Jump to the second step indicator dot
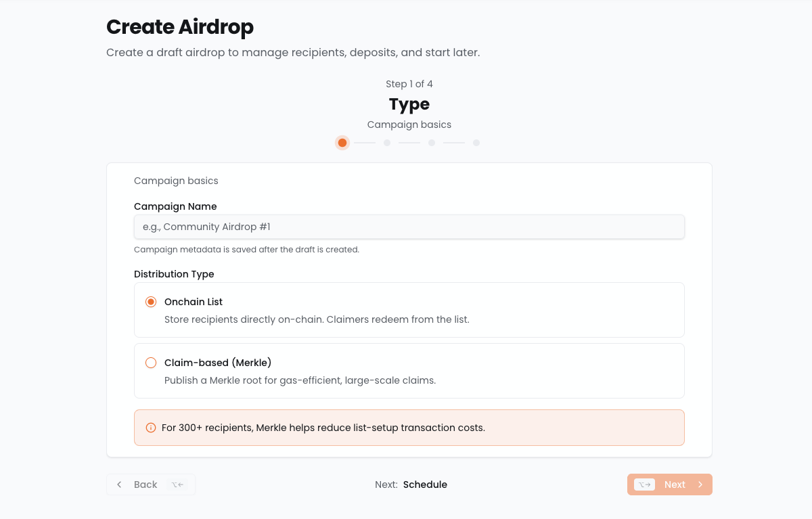812x519 pixels. click(x=387, y=143)
